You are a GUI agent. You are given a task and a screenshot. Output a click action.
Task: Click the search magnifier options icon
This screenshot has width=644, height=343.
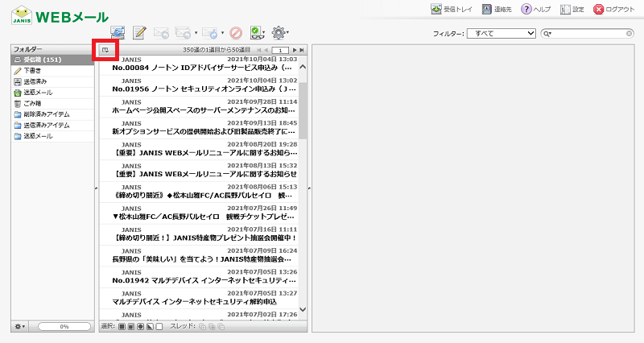547,34
